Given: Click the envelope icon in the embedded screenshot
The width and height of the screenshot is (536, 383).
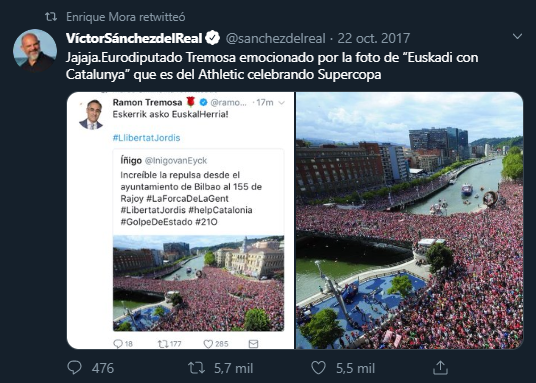Looking at the screenshot, I should (253, 344).
